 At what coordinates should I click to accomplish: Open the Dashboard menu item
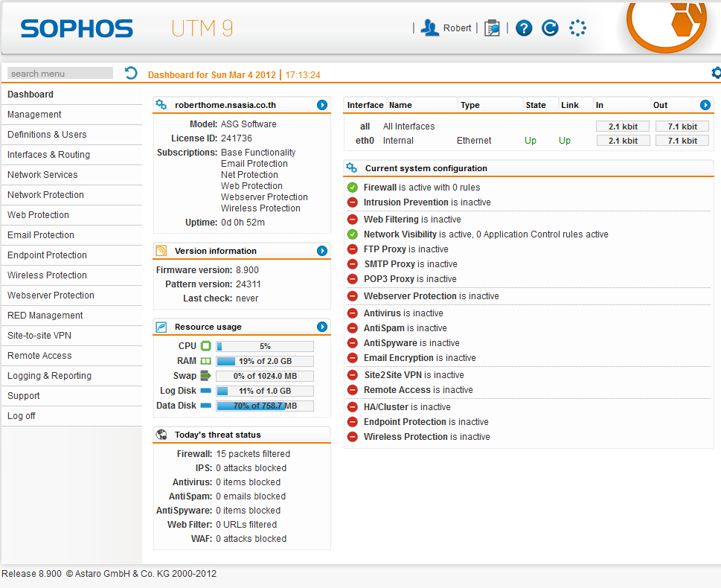coord(71,95)
